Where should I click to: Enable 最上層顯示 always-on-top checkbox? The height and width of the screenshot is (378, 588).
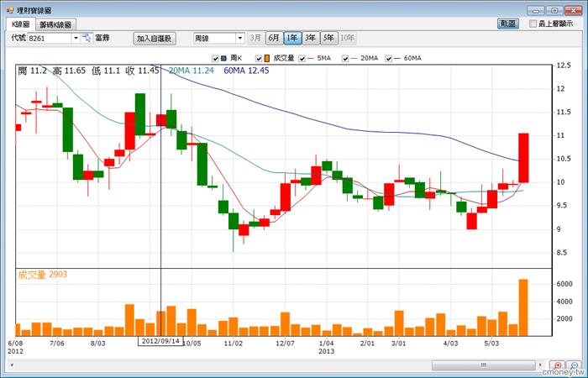coord(533,24)
